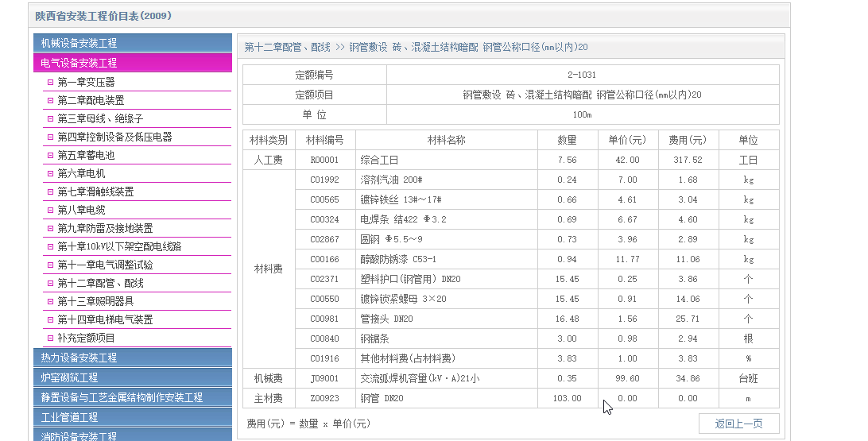
Task: Open the 炉窑砌筑工程 section
Action: [132, 378]
